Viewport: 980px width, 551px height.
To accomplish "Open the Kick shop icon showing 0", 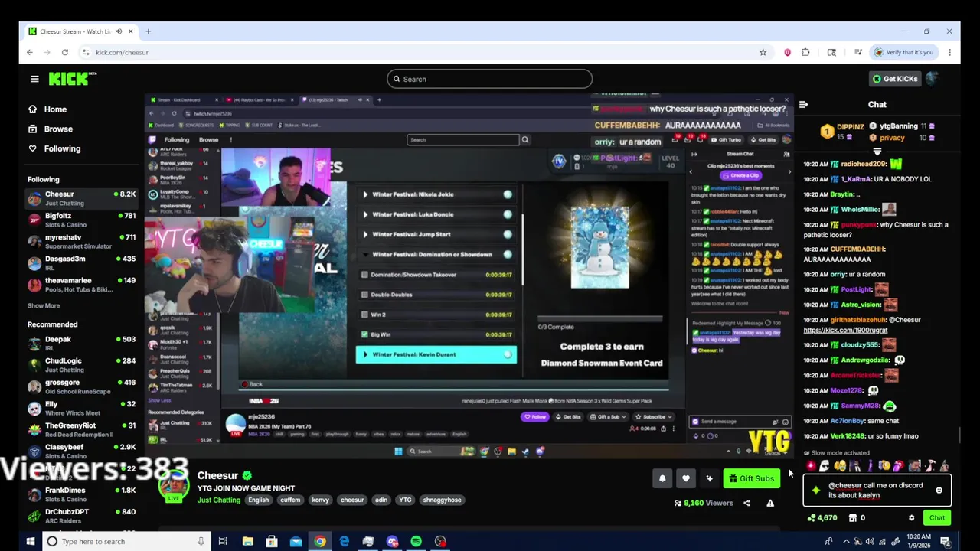I will pyautogui.click(x=853, y=518).
